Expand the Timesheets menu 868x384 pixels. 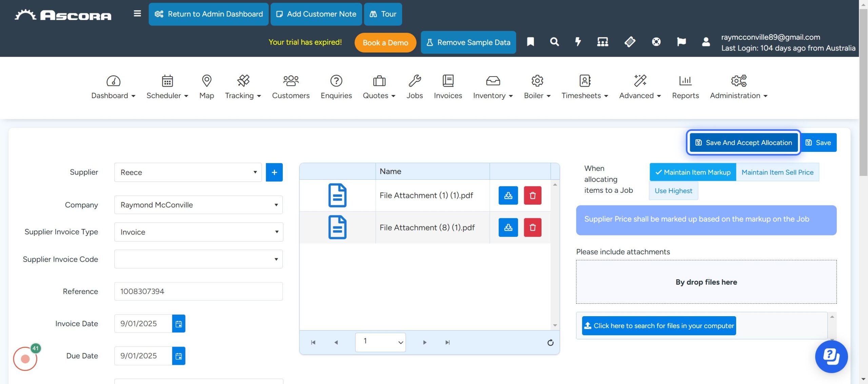coord(585,87)
